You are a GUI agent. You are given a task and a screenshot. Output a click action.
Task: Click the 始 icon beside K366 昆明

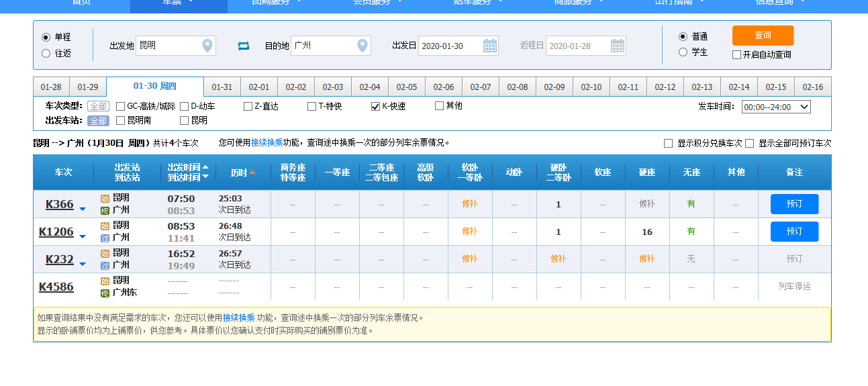pyautogui.click(x=105, y=199)
